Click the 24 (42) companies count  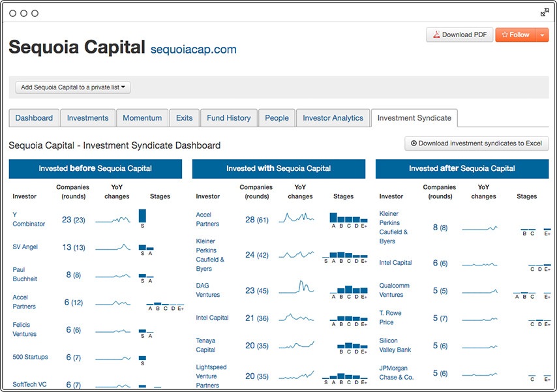click(257, 255)
